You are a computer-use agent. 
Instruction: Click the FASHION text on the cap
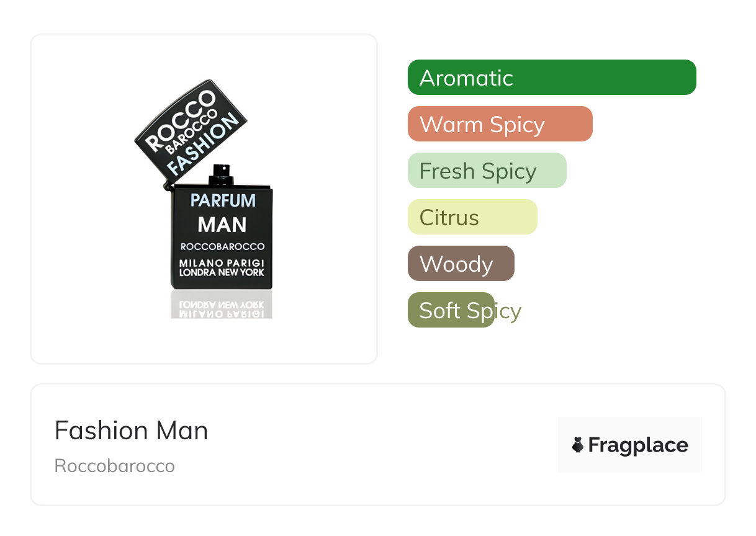point(204,145)
